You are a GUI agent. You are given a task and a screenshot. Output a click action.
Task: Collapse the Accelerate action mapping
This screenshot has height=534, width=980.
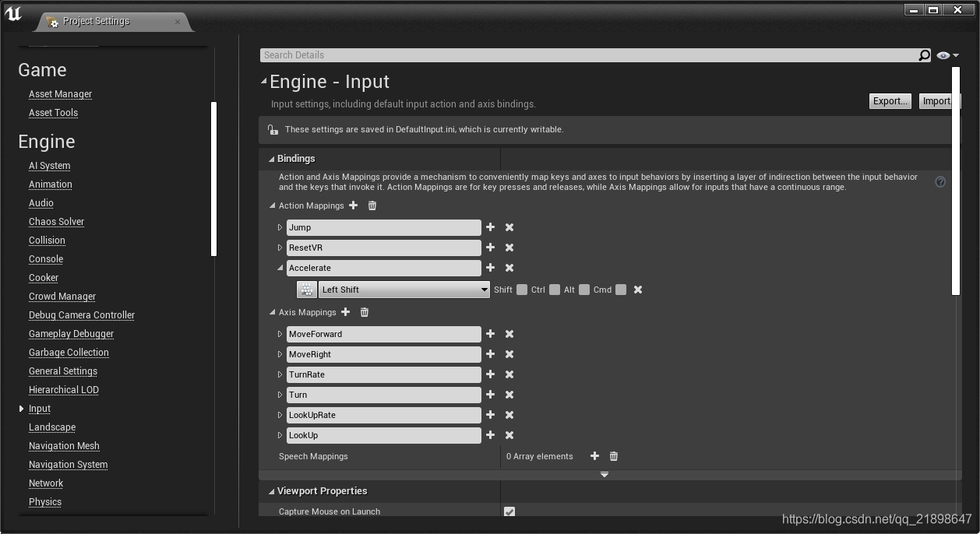tap(280, 268)
